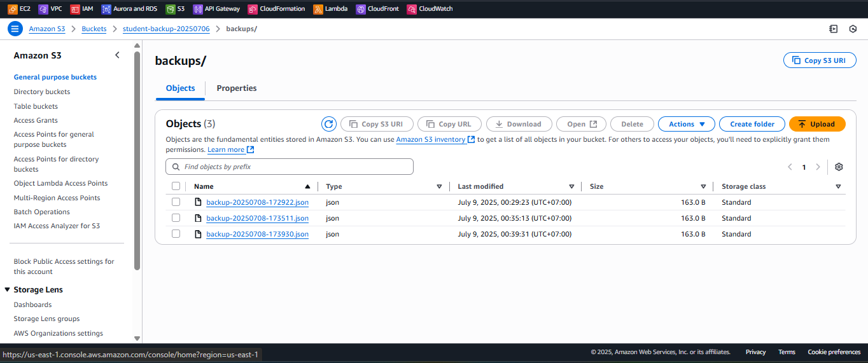
Task: Open the Lambda shortcut icon
Action: point(318,9)
